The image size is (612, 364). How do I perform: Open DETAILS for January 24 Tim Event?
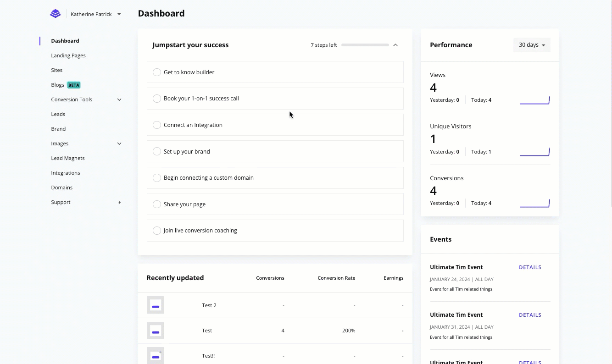click(x=530, y=267)
